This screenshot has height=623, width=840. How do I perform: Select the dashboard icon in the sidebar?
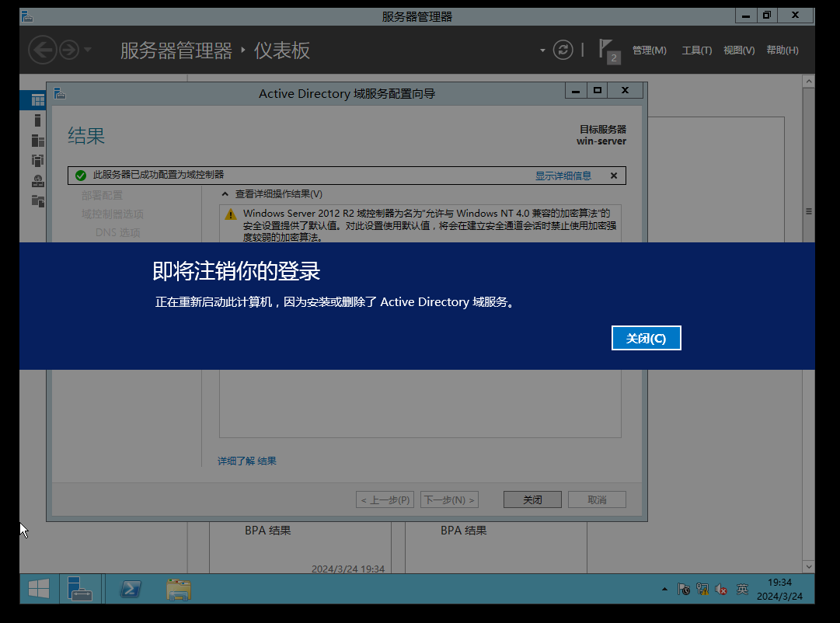[37, 99]
